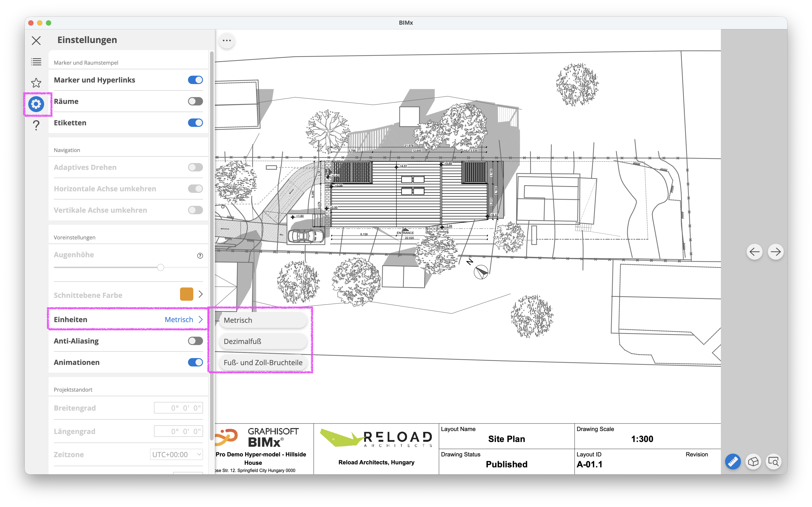The image size is (812, 507).
Task: Go to previous layout with left arrow
Action: (x=754, y=252)
